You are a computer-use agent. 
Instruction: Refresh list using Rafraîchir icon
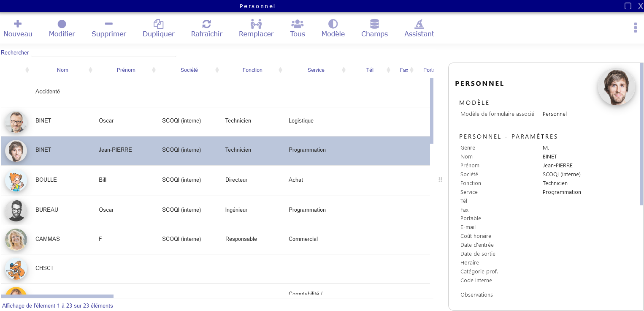coord(206,24)
